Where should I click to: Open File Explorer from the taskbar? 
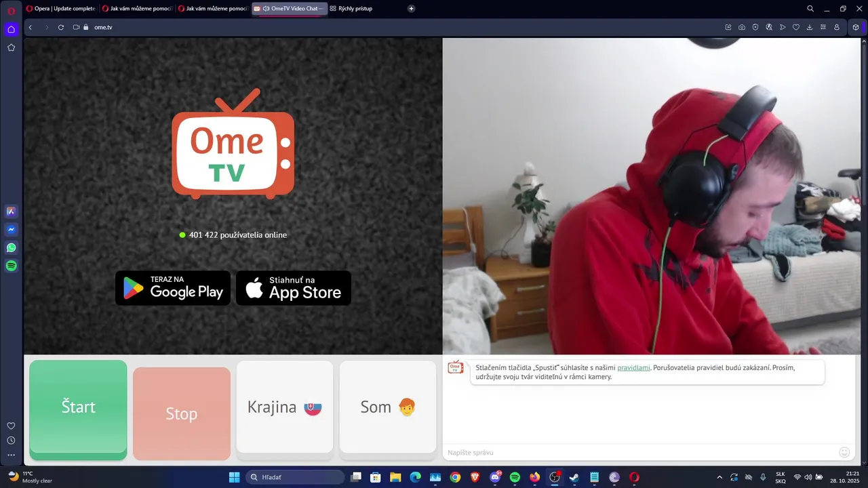point(395,477)
